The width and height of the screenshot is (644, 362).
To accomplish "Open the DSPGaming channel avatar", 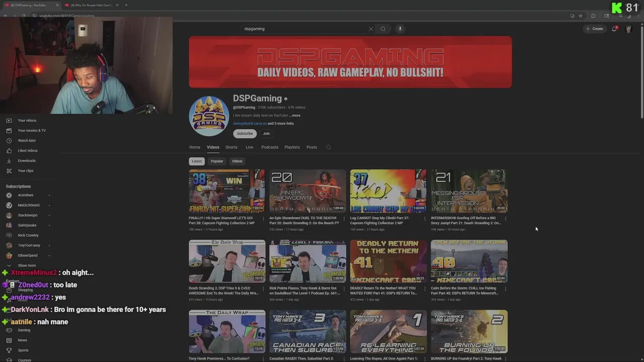I will coord(209,116).
